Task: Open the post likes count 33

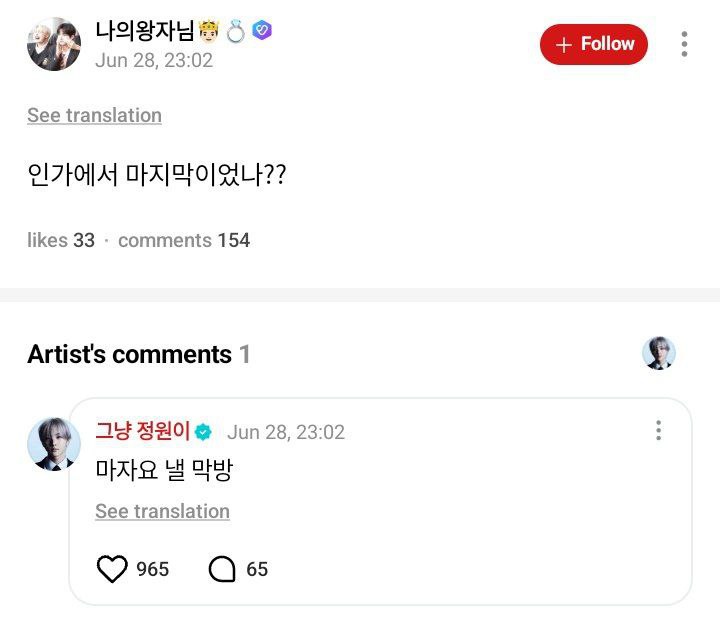Action: [61, 240]
